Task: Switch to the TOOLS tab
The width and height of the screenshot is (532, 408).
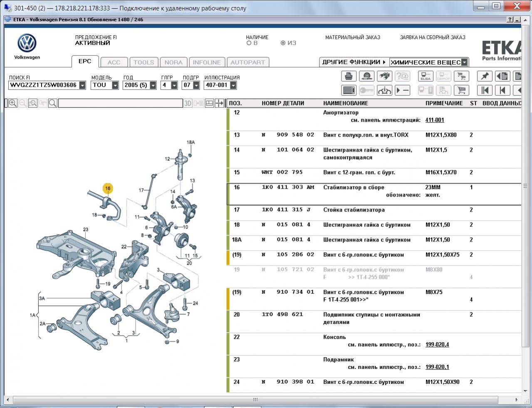Action: pyautogui.click(x=144, y=62)
